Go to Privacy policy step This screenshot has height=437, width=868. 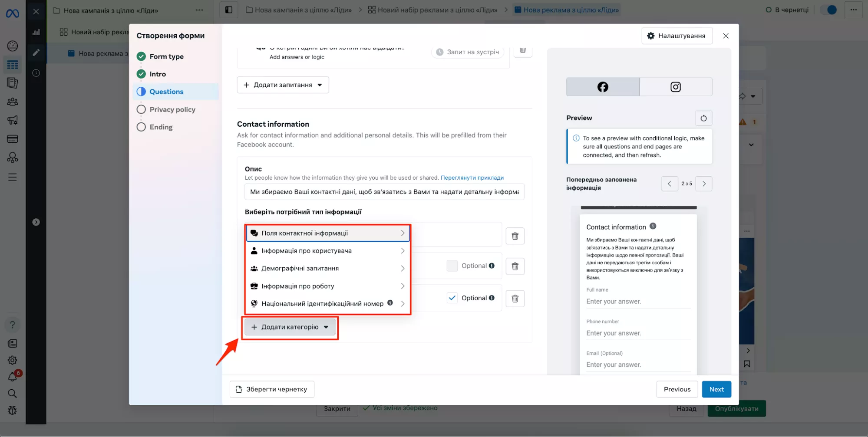coord(172,109)
